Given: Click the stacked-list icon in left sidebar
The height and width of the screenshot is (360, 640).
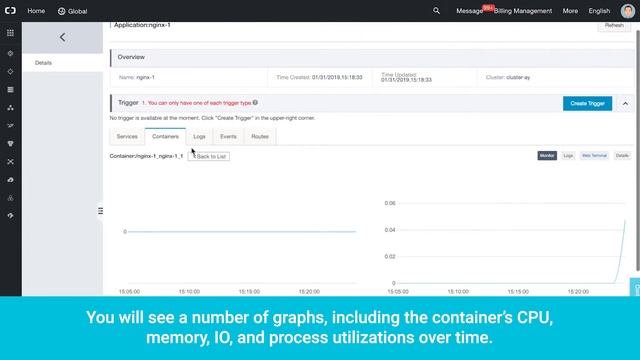Looking at the screenshot, I should pos(10,89).
